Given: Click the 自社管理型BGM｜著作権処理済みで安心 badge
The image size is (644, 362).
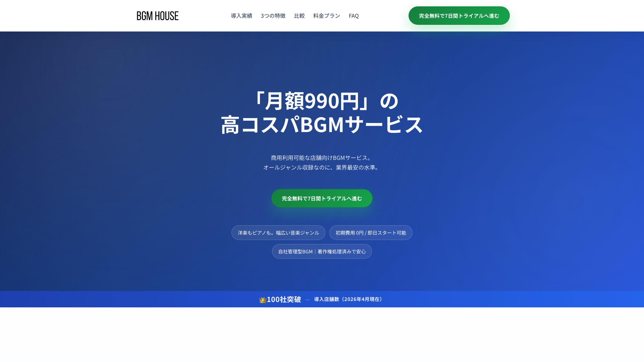Looking at the screenshot, I should (322, 251).
